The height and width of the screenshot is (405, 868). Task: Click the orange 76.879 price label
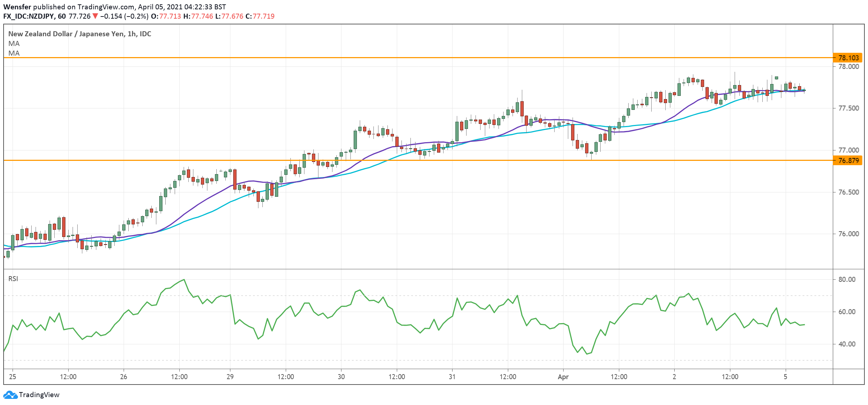tap(848, 160)
